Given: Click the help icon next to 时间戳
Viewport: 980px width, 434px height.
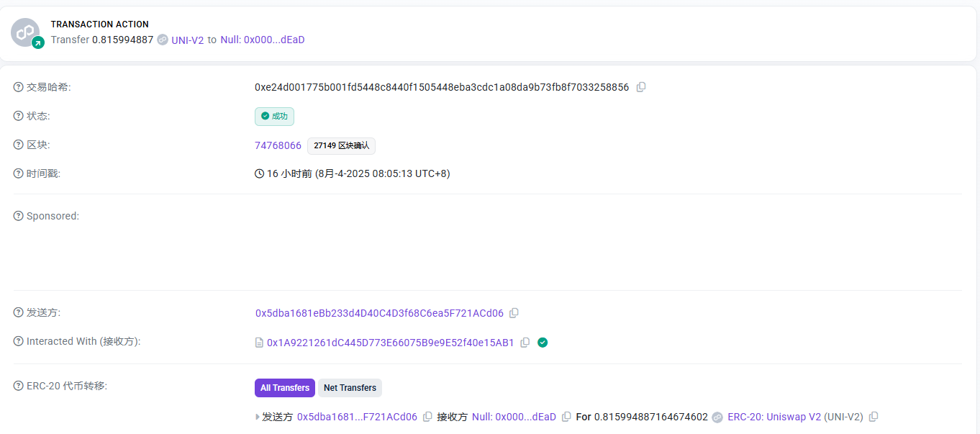Looking at the screenshot, I should coord(19,173).
